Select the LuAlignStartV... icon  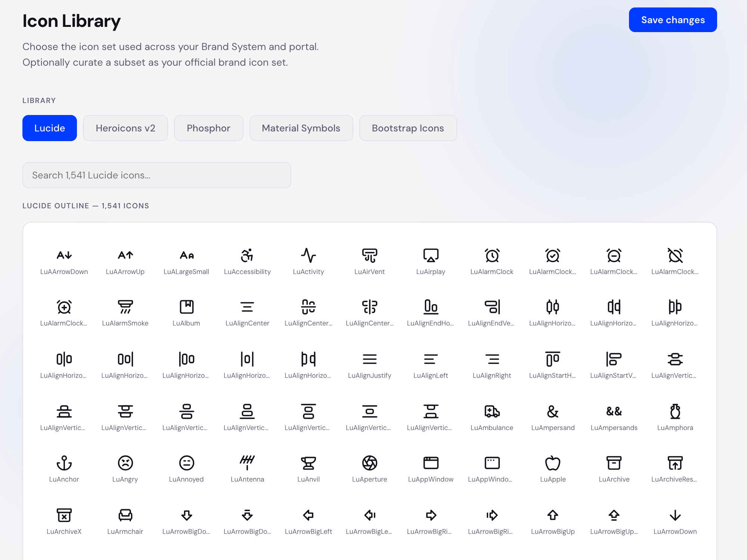pyautogui.click(x=614, y=360)
